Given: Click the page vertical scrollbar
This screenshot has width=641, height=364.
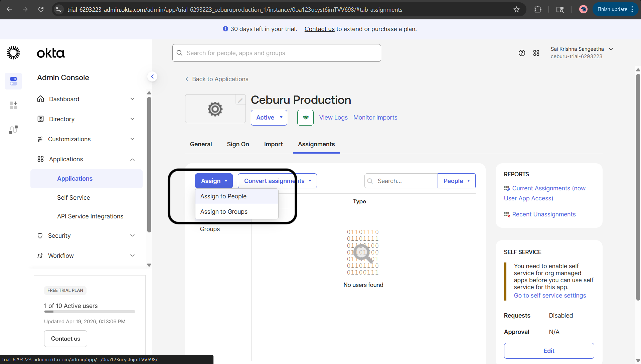Looking at the screenshot, I should 638,187.
